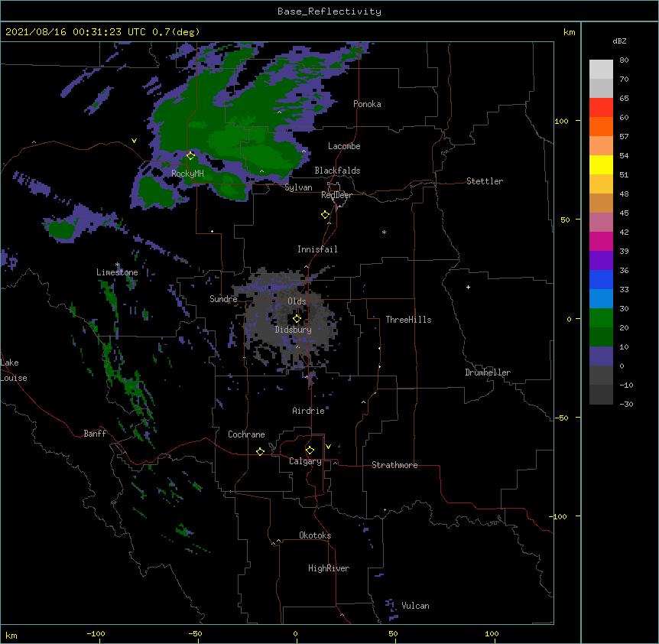Click the dBZ legend heading
The width and height of the screenshot is (659, 644).
tap(619, 41)
